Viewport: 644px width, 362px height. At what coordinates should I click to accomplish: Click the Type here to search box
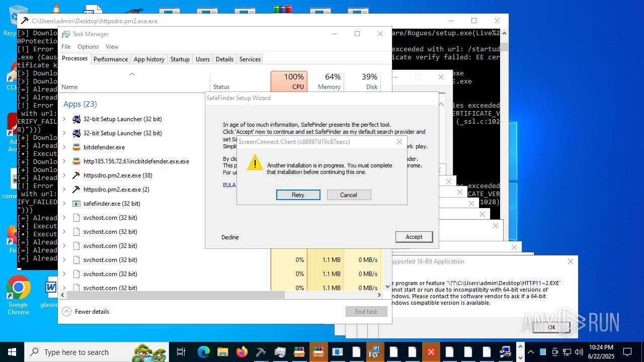tap(96, 352)
